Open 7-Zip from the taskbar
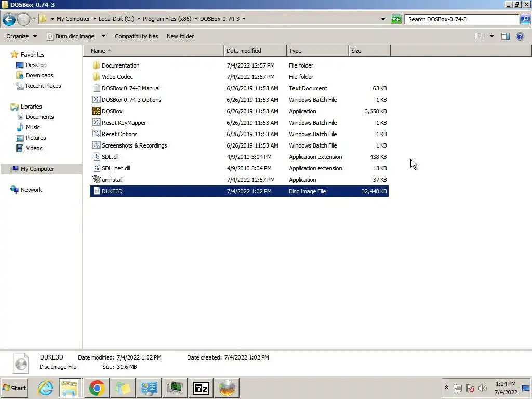532x399 pixels. (x=201, y=388)
